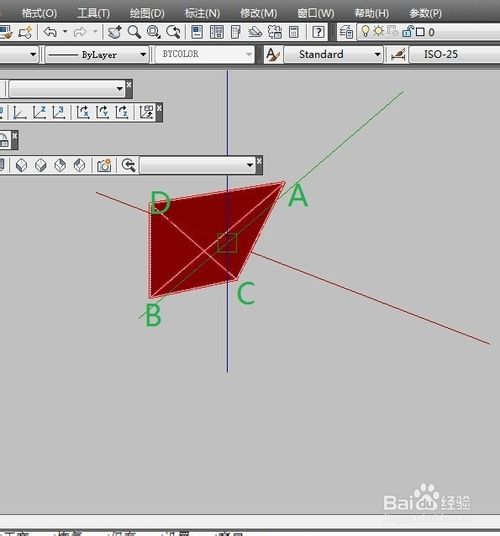Open the ISO-25 dimension style box
Image resolution: width=500 pixels, height=536 pixels.
[x=455, y=54]
